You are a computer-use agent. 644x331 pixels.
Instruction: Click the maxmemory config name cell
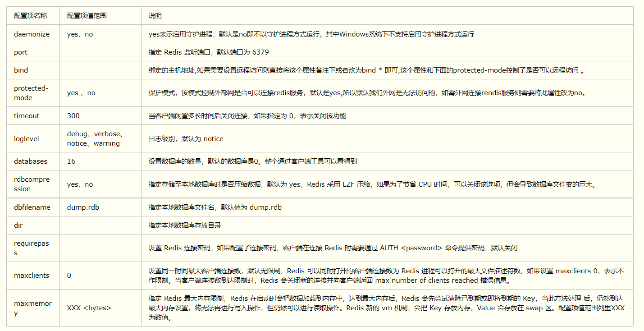click(x=33, y=308)
